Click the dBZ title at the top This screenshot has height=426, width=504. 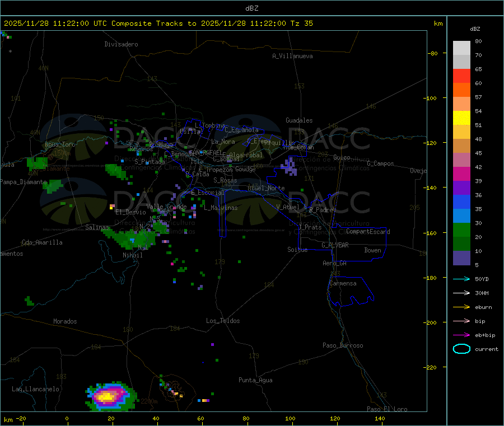(251, 8)
